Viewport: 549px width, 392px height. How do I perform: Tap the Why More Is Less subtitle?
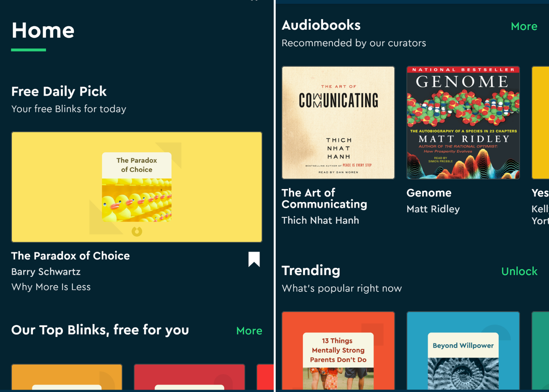point(51,287)
